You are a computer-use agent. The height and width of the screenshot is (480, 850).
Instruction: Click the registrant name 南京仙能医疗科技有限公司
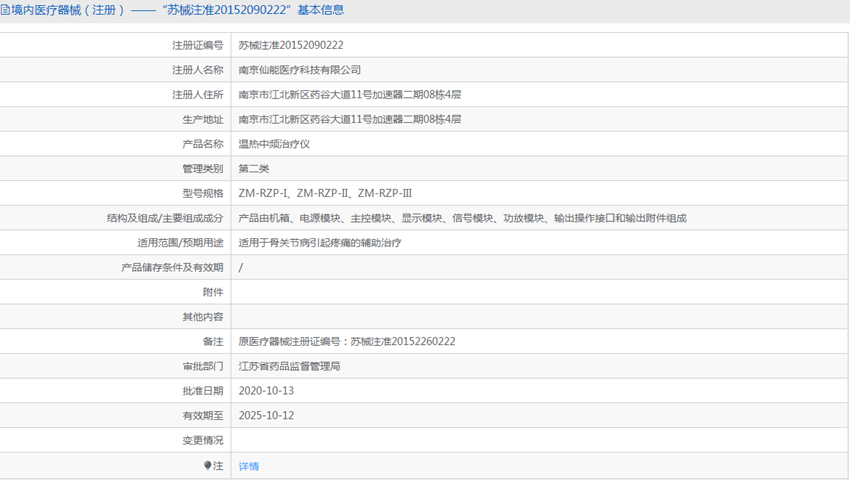[300, 70]
